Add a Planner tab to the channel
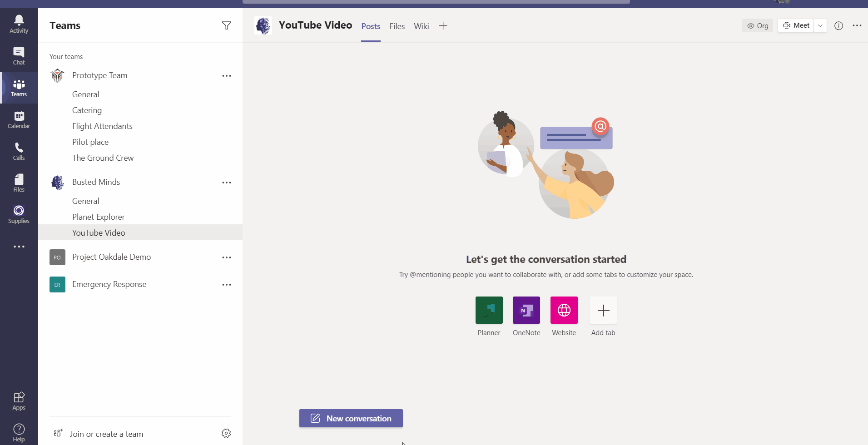Screen dimensions: 868x445 pyautogui.click(x=489, y=310)
